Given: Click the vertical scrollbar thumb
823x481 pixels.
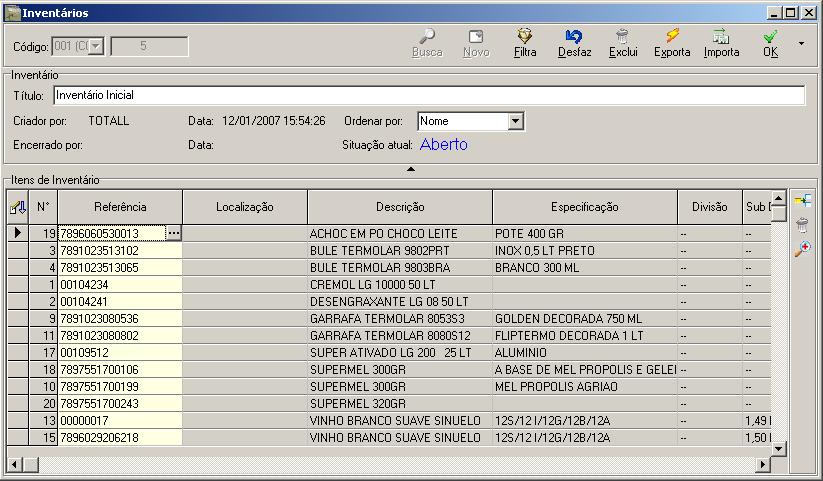Looking at the screenshot, I should (x=778, y=213).
